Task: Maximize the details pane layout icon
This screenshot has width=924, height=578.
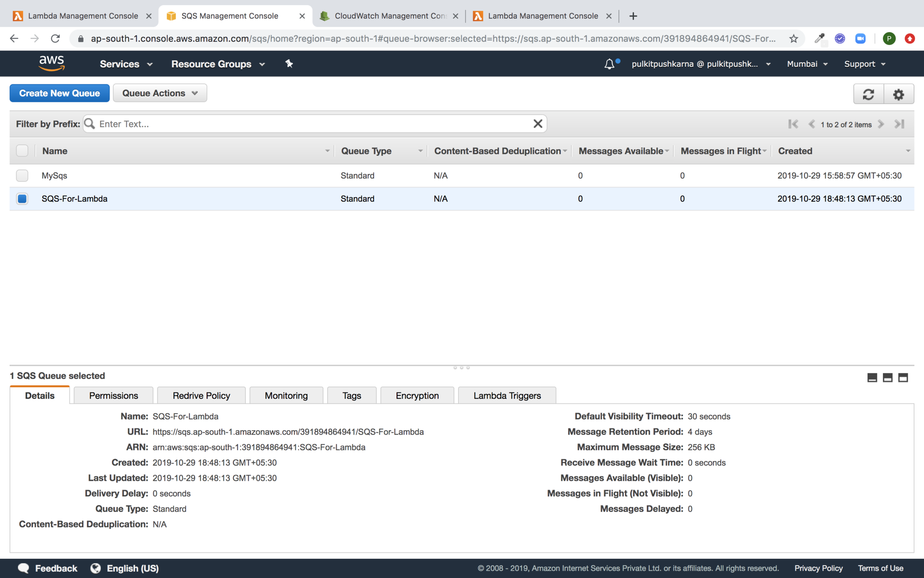Action: tap(903, 377)
